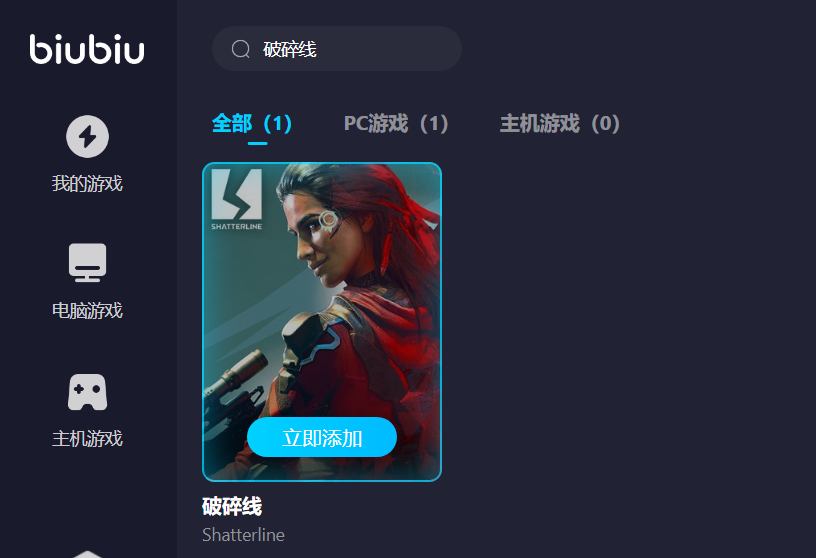Open console games gamepad icon
Image resolution: width=816 pixels, height=558 pixels.
tap(87, 392)
